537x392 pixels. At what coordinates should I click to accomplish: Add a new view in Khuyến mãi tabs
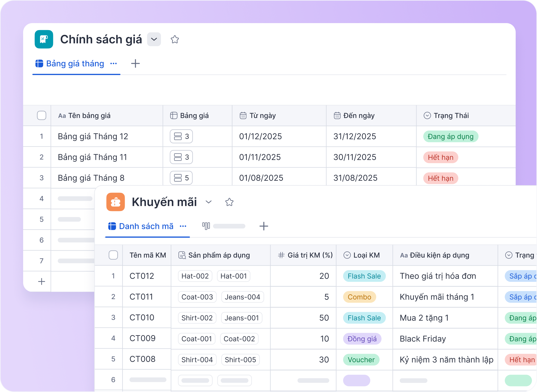click(264, 226)
